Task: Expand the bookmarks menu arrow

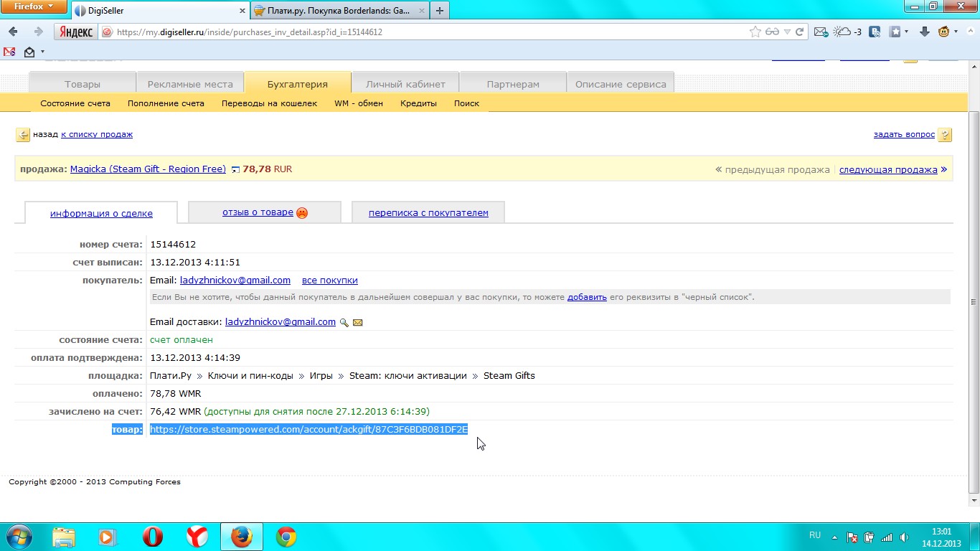Action: tap(906, 32)
